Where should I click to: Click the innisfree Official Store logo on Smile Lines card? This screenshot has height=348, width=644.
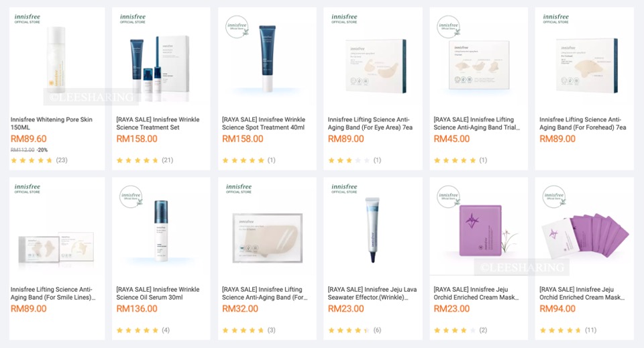click(27, 188)
